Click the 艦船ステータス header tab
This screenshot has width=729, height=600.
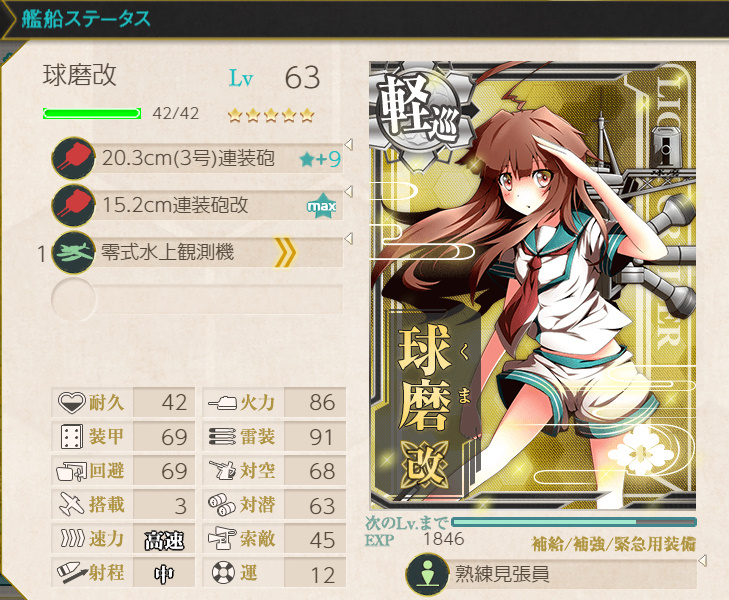click(x=86, y=19)
